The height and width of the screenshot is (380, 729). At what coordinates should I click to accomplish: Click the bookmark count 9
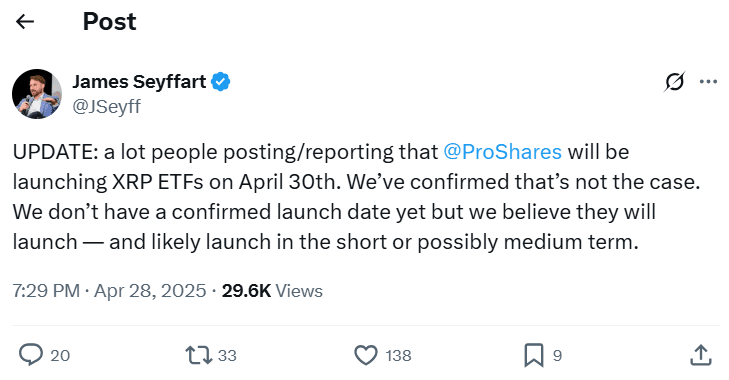click(557, 355)
